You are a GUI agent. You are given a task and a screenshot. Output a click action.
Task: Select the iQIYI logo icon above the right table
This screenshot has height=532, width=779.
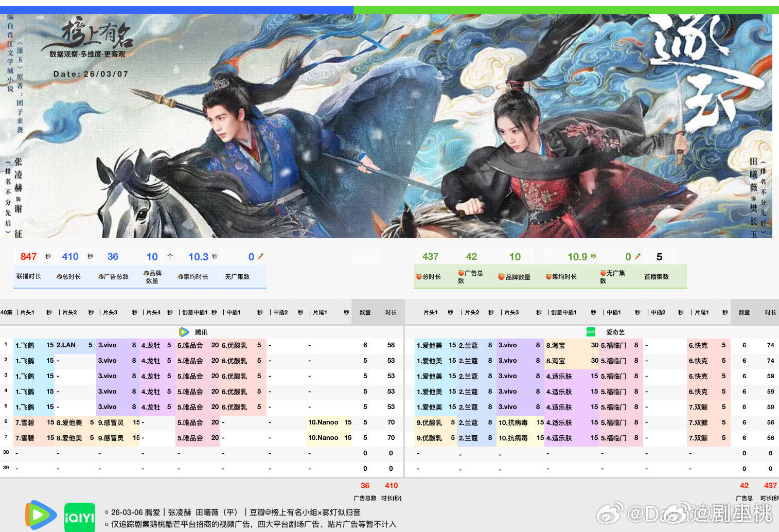pyautogui.click(x=590, y=332)
